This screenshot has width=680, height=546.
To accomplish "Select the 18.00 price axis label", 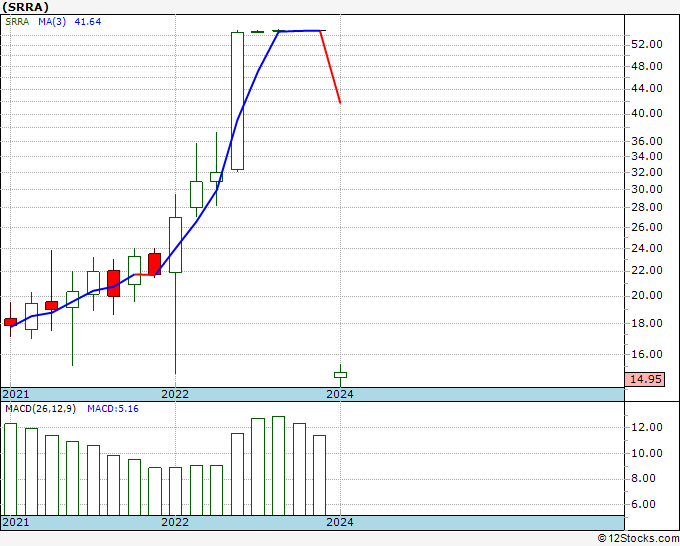I will 647,324.
